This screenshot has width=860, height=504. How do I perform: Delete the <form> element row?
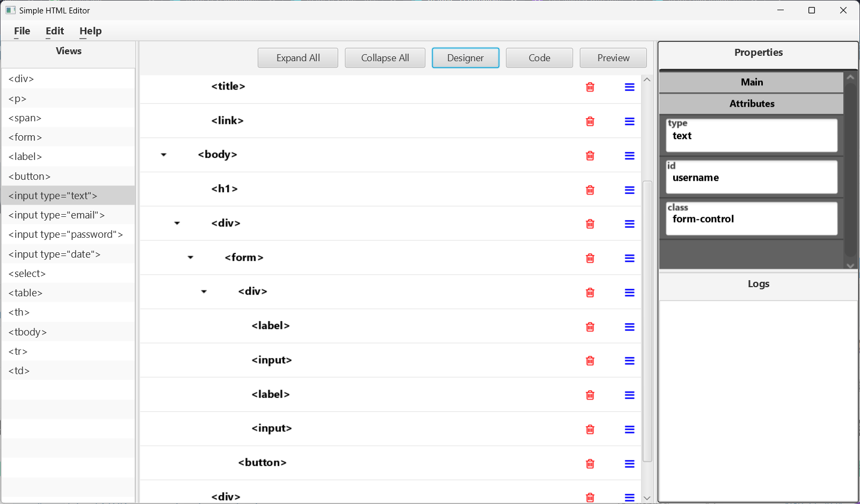(x=590, y=258)
